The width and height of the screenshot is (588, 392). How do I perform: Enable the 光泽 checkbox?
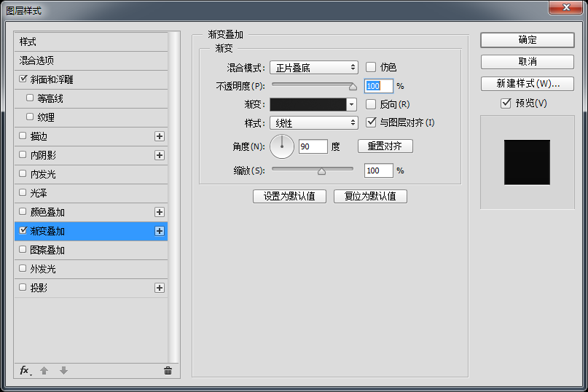click(23, 192)
